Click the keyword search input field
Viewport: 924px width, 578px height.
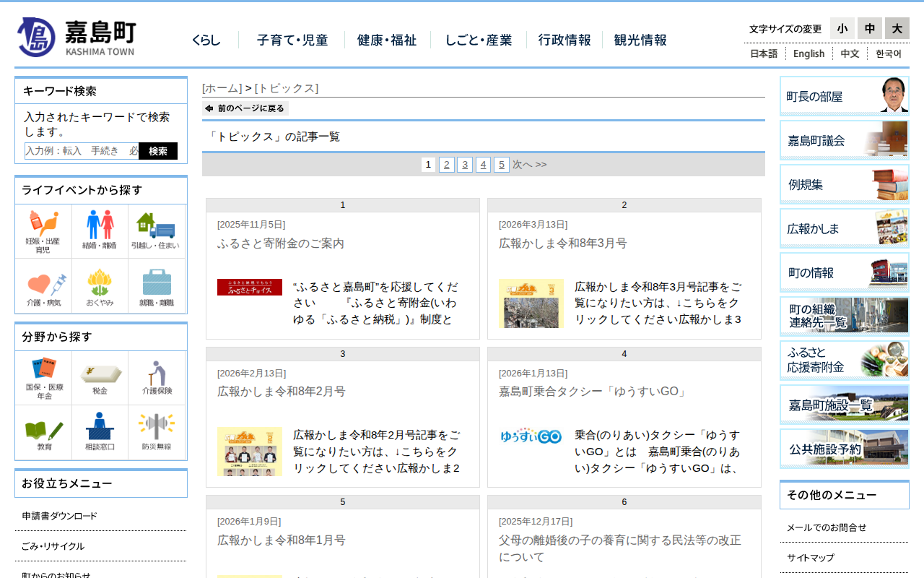pos(82,151)
